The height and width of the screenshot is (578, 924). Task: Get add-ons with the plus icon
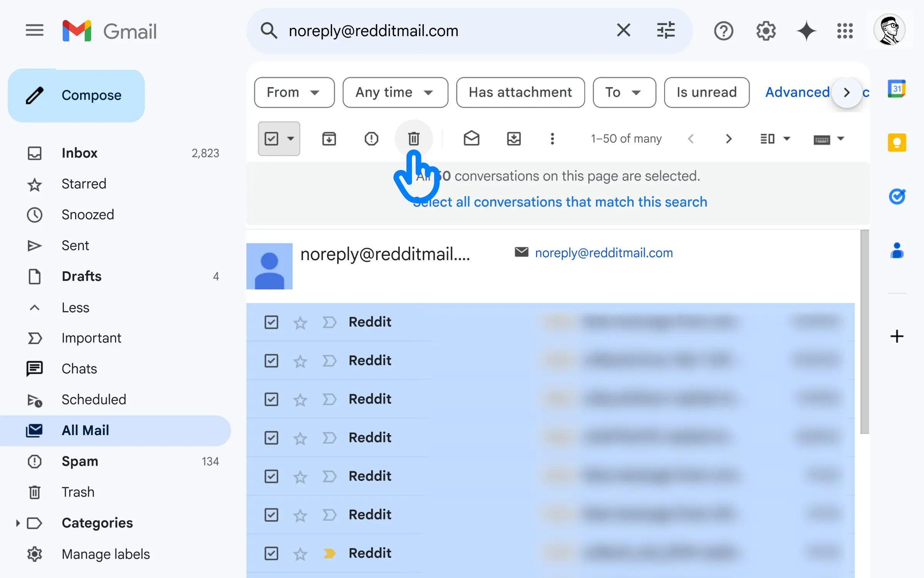click(x=897, y=336)
